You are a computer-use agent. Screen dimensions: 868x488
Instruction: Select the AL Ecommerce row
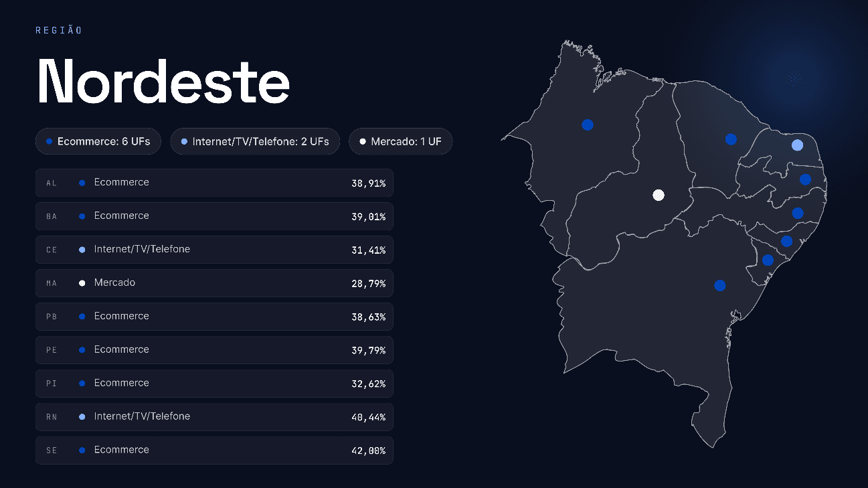[x=214, y=183]
